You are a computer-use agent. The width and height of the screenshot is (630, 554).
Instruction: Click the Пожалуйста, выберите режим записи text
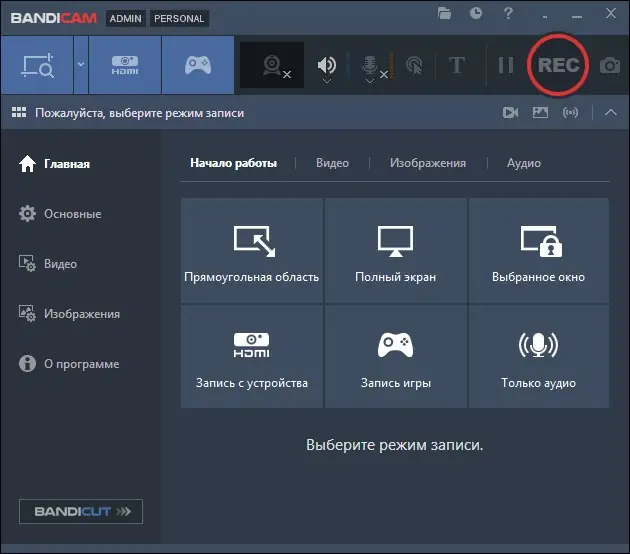coord(139,113)
